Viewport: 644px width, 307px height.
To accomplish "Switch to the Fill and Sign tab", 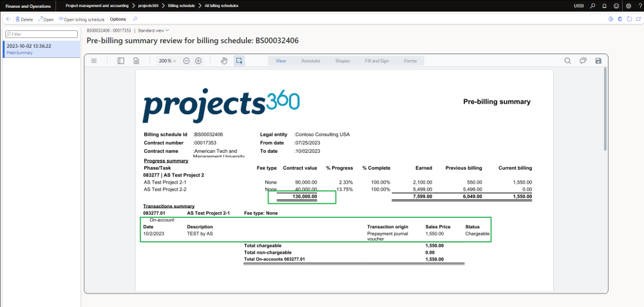I will (x=376, y=61).
